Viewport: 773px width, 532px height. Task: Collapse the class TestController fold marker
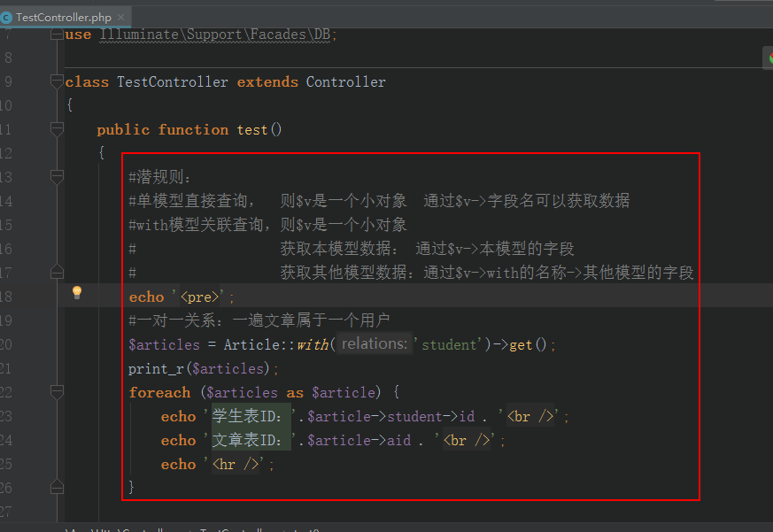coord(58,82)
